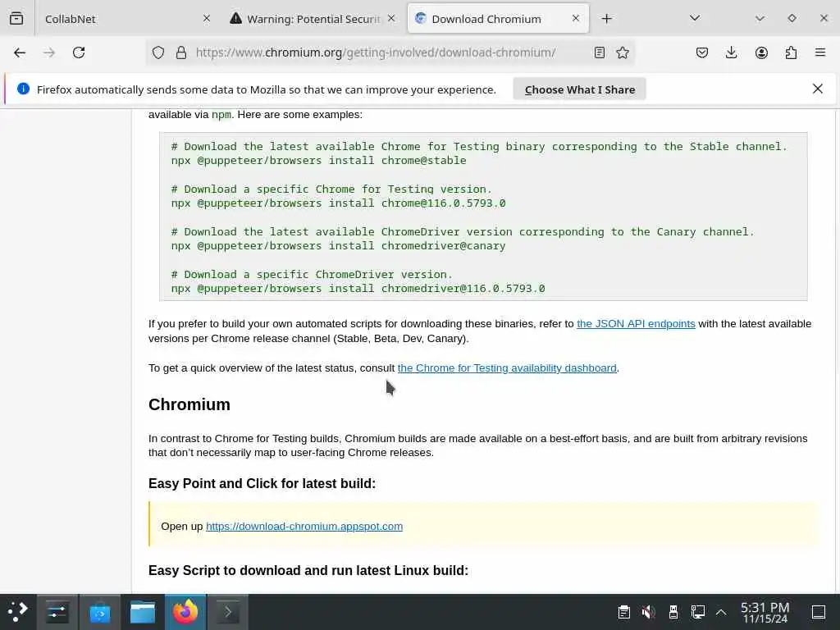
Task: Click the chromedriver@116.0.5793.0 install command
Action: tap(358, 288)
